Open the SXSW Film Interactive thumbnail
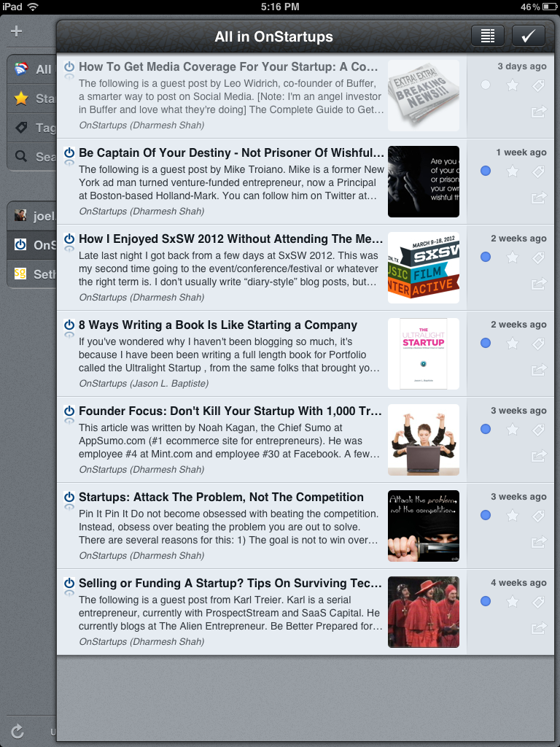560x747 pixels. (x=424, y=268)
